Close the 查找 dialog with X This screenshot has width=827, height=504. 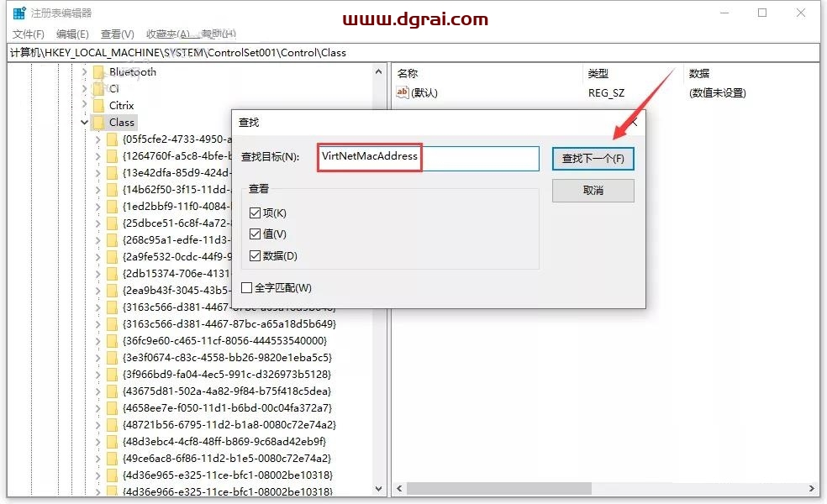[x=634, y=123]
